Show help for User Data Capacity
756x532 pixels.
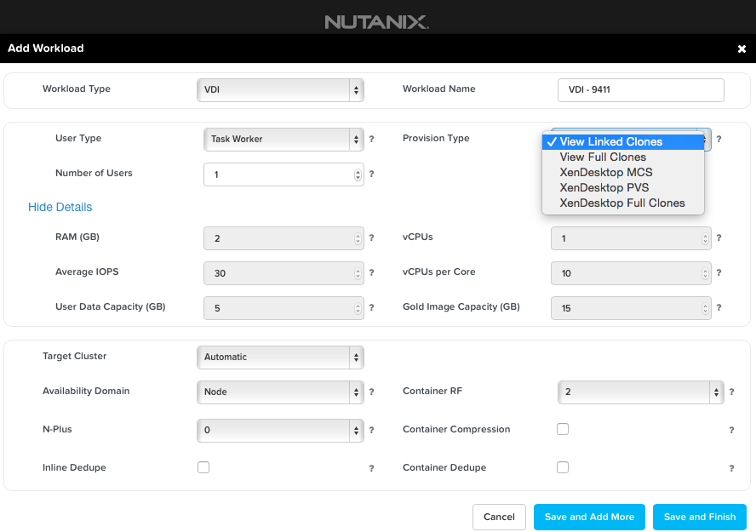[x=371, y=307]
